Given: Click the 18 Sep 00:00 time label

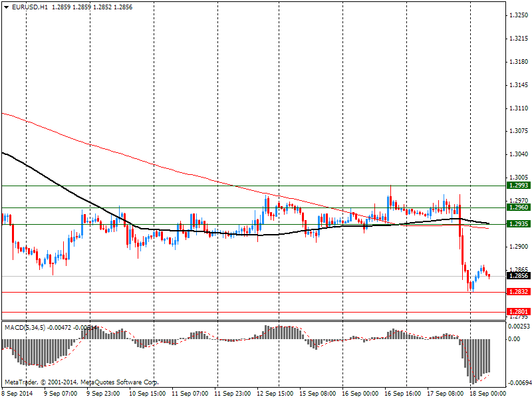Looking at the screenshot, I should click(x=487, y=394).
